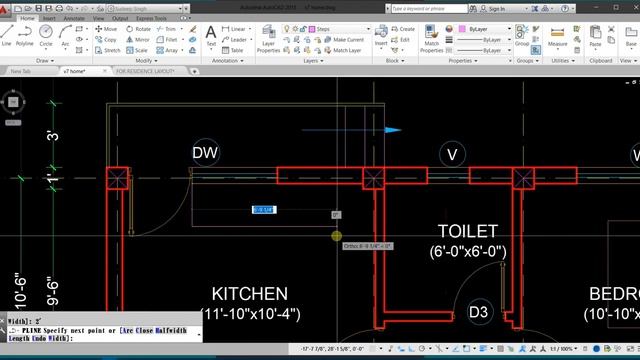Expand the Block panel

tap(395, 60)
